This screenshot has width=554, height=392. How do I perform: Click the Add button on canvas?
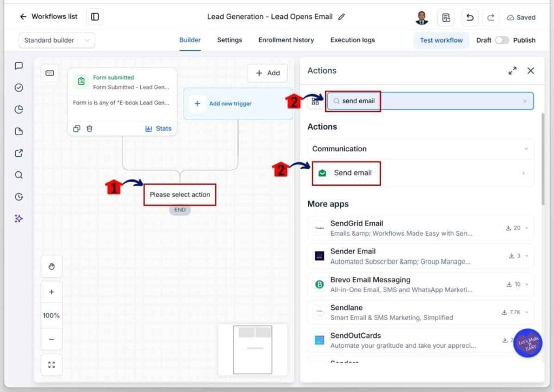point(267,73)
